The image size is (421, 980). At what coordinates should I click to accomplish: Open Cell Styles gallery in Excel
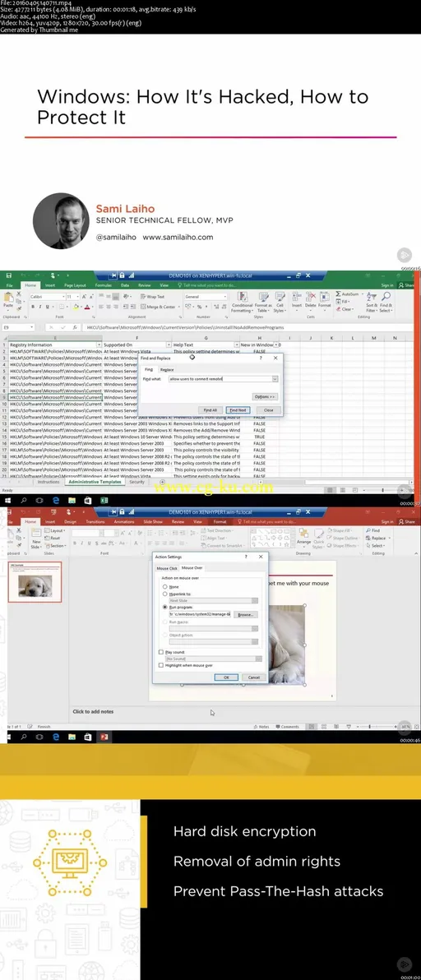(x=280, y=301)
